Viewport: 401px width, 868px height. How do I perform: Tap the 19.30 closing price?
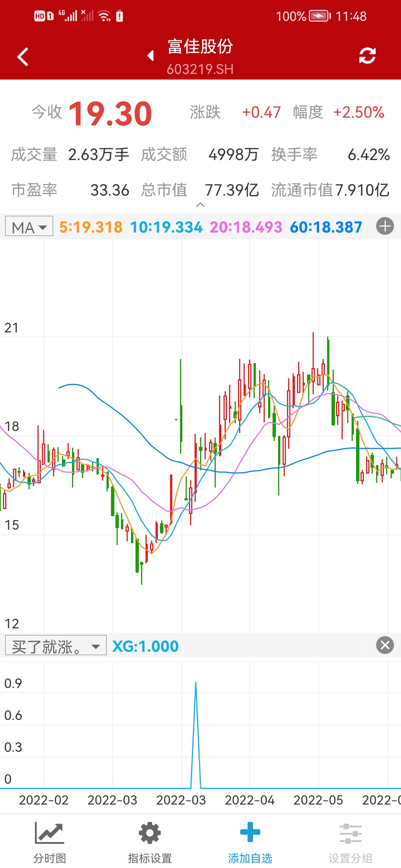click(x=110, y=114)
